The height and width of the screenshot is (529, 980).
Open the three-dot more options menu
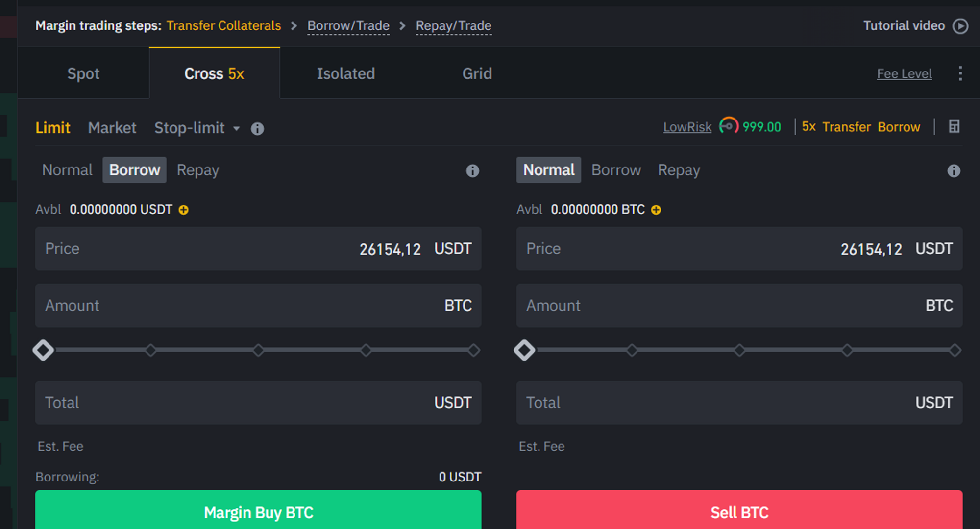pos(960,73)
